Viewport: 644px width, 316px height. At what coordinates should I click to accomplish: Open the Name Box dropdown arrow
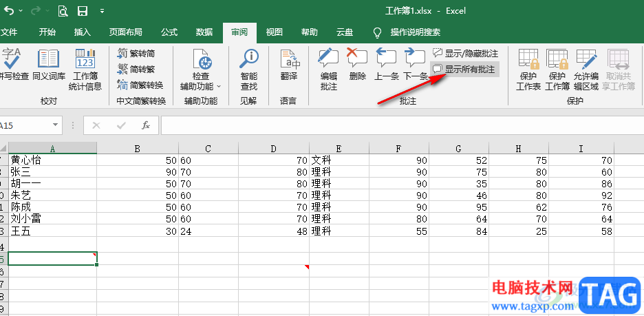(56, 125)
